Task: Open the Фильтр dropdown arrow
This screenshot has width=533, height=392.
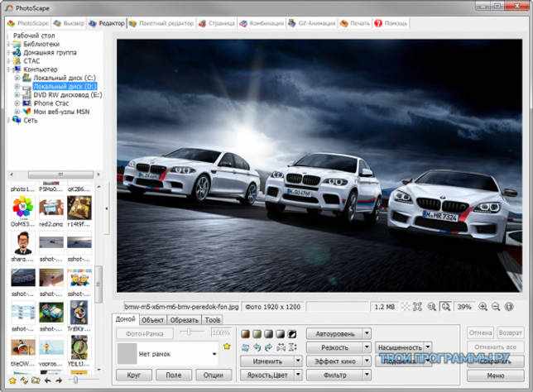Action: [x=367, y=375]
